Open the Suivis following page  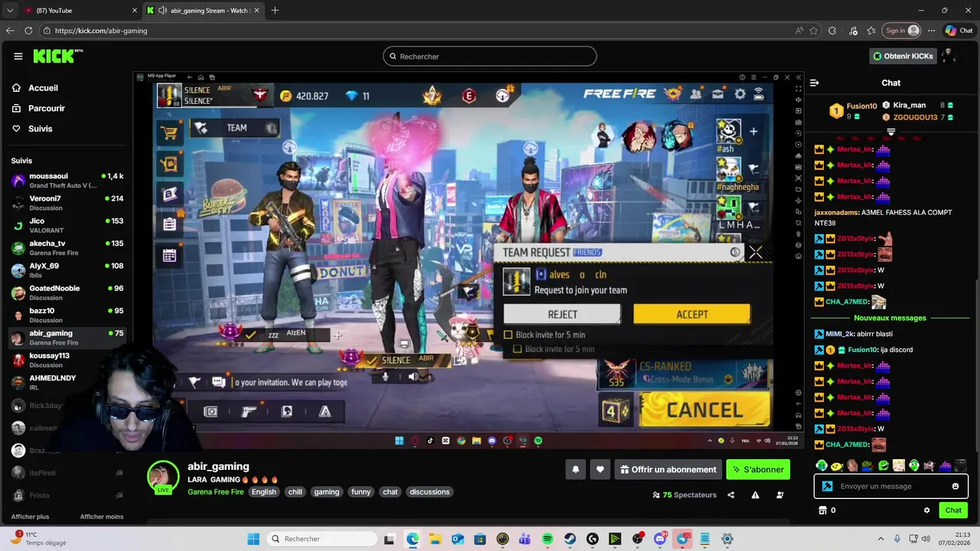pos(40,129)
